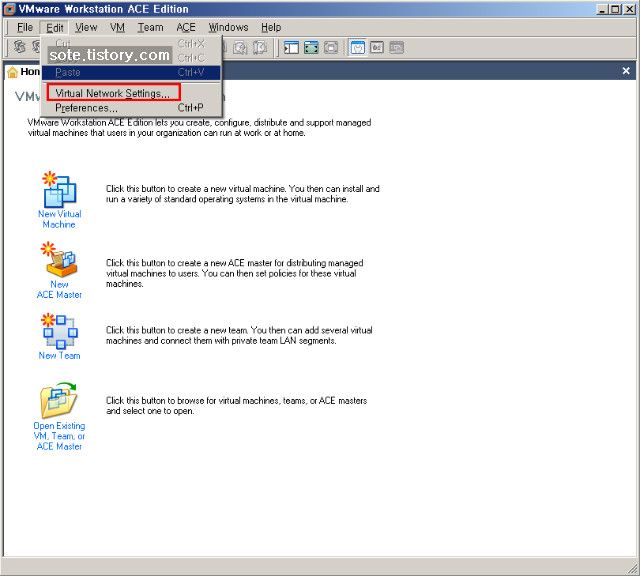
Task: Toggle the sidebar view toolbar icon
Action: [291, 48]
